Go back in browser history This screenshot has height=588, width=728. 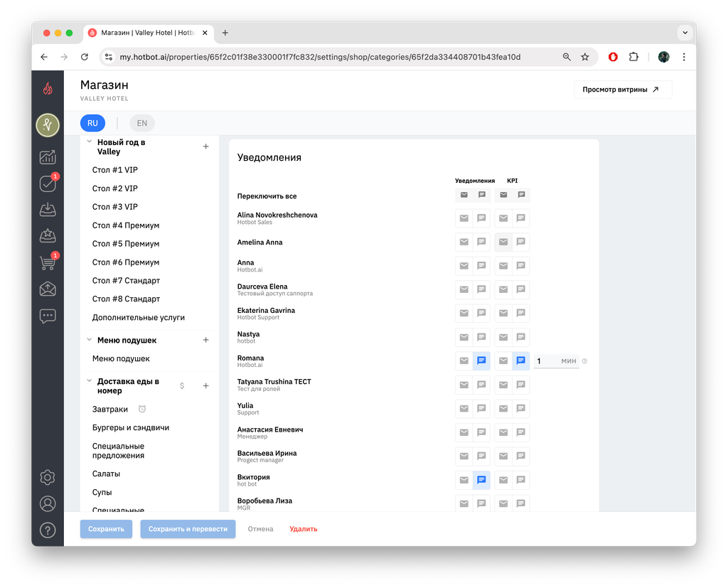tap(44, 57)
